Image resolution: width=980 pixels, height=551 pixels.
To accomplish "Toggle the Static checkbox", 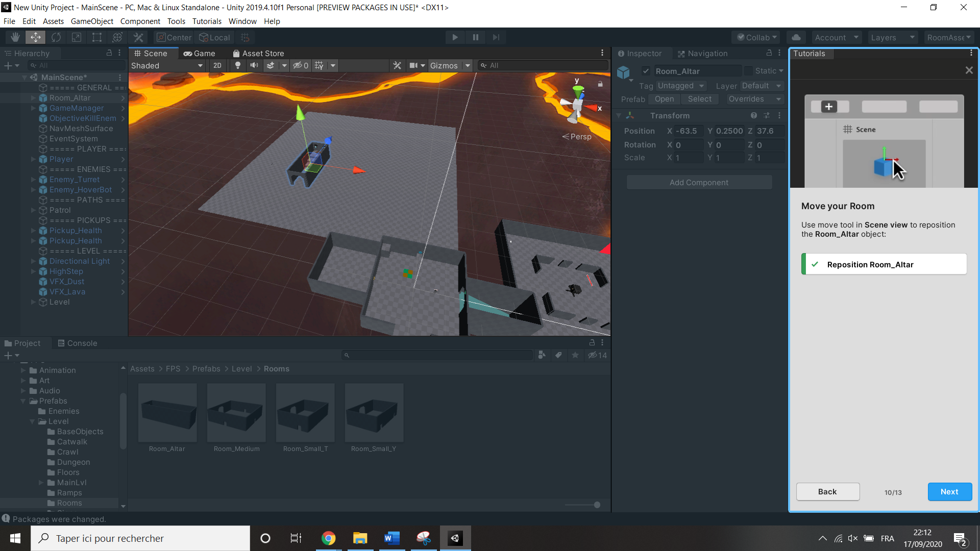I will pyautogui.click(x=748, y=71).
